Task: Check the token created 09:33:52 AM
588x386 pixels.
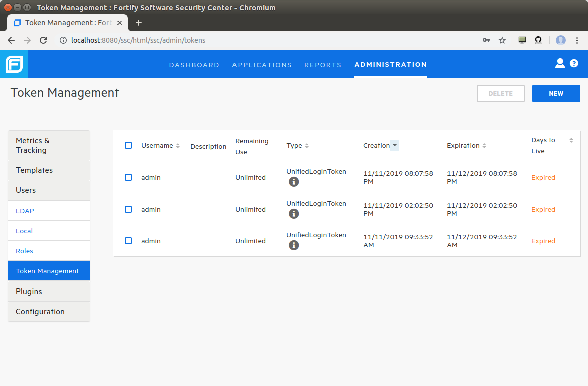Action: click(128, 241)
